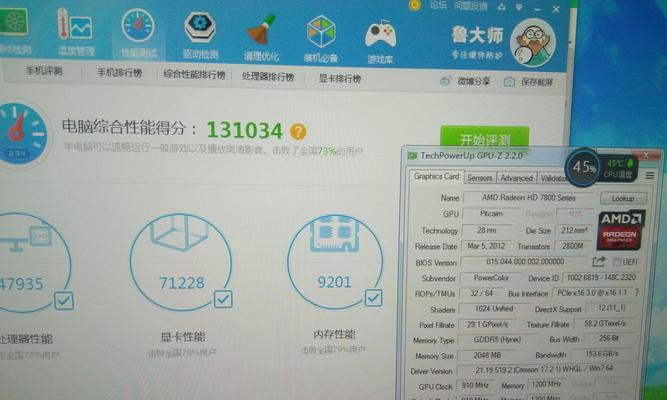This screenshot has width=667, height=400.
Task: Click GPU field Pitcairn
Action: pyautogui.click(x=491, y=214)
